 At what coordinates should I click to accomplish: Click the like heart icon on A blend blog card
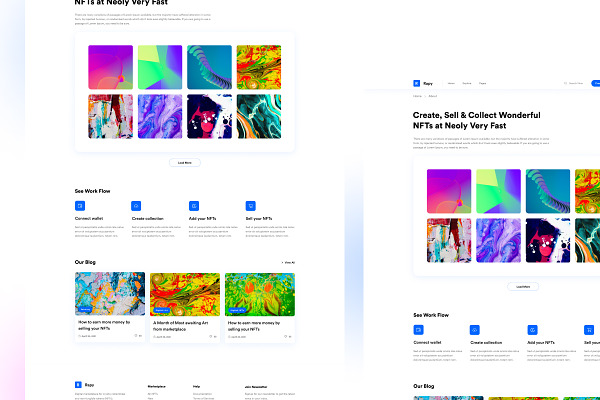[x=210, y=336]
